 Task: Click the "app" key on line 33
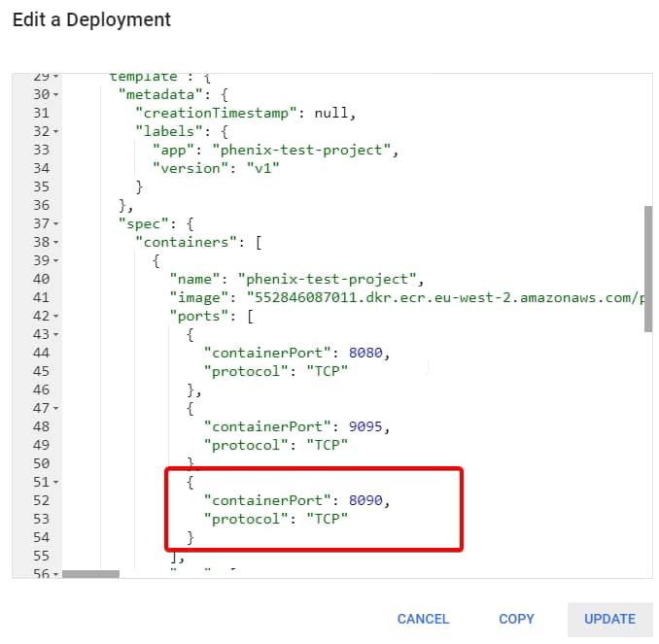(x=173, y=151)
